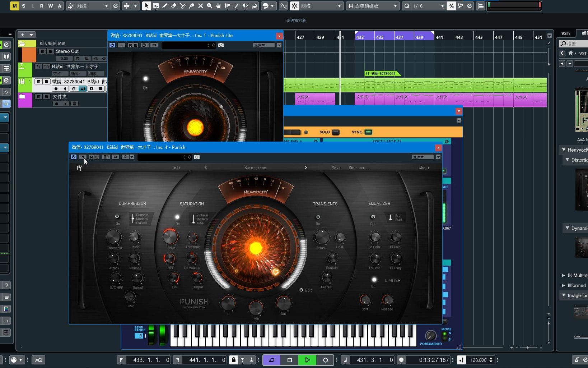
Task: Toggle global Mute M state button
Action: (x=14, y=6)
